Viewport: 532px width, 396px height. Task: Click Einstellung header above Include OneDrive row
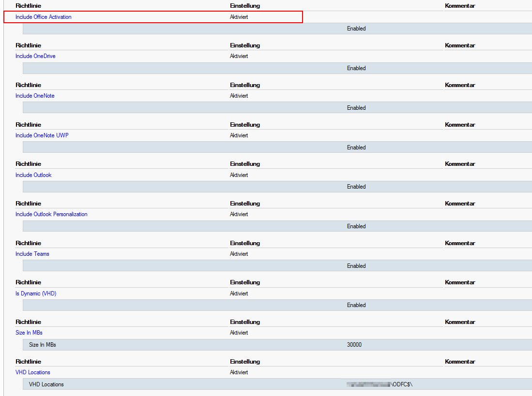245,45
